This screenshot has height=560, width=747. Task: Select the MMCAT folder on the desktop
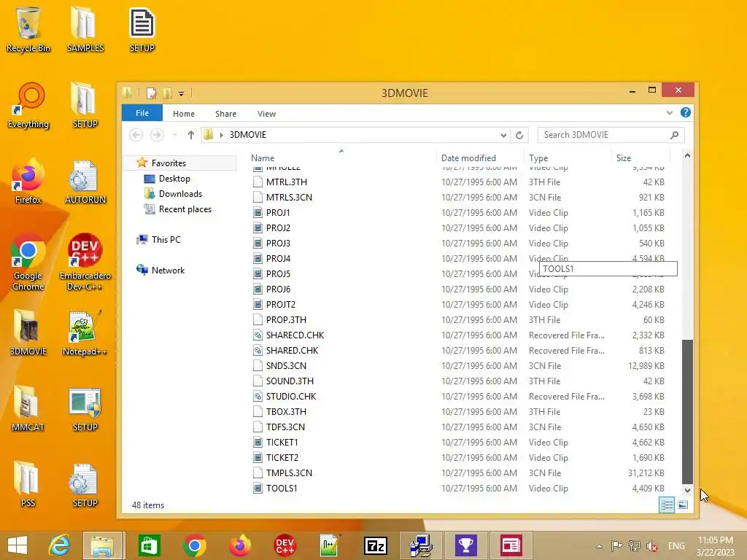[28, 408]
